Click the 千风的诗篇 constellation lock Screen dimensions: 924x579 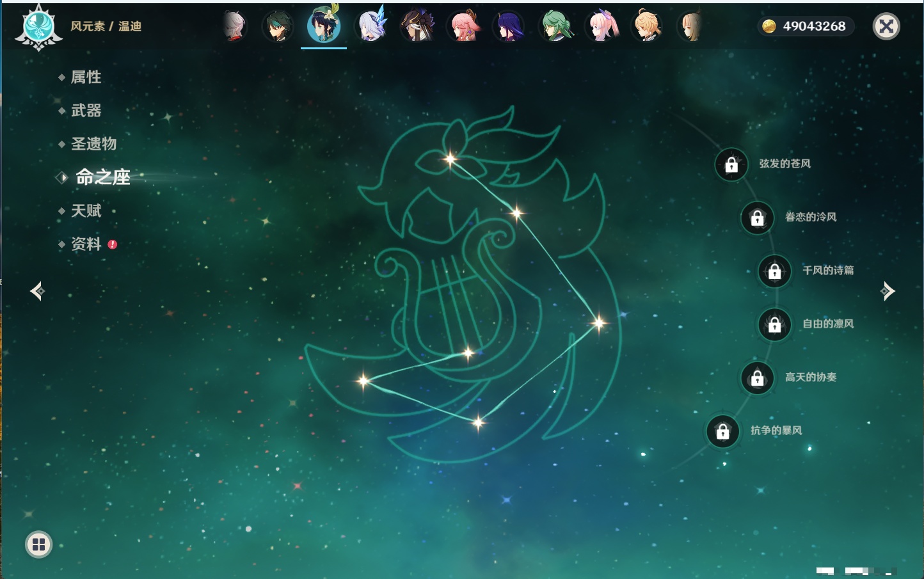pos(774,271)
